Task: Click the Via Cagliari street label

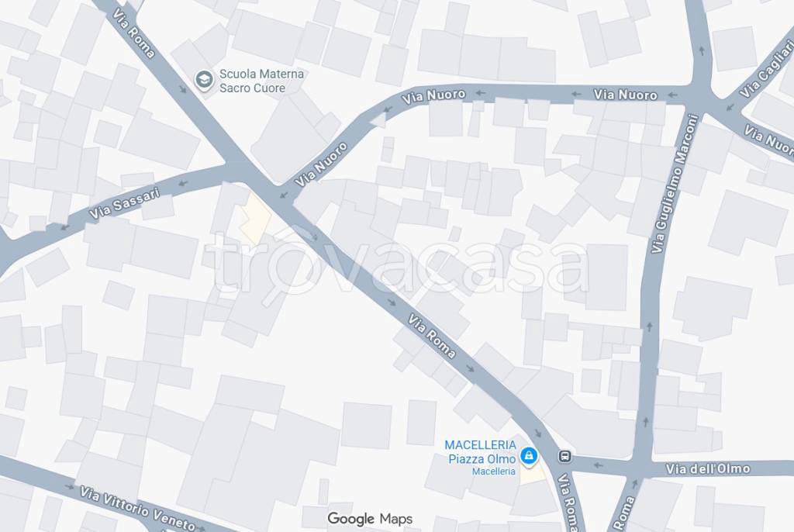Action: pos(767,70)
